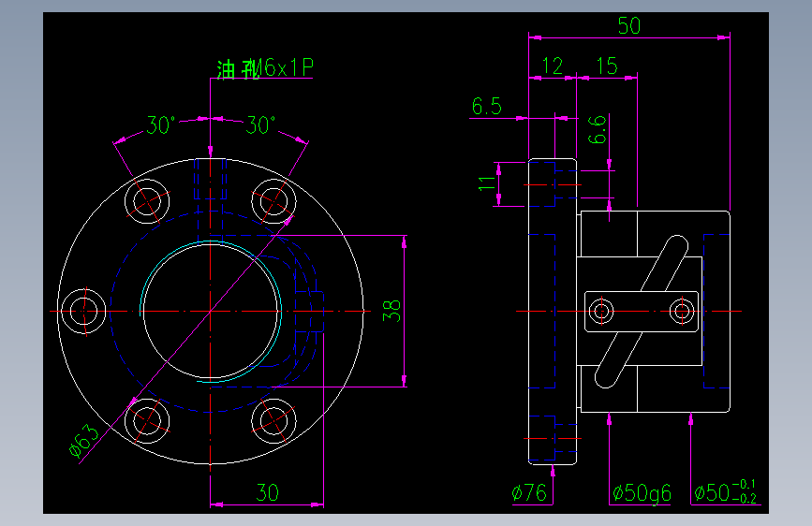The width and height of the screenshot is (812, 526).
Task: Pick the lower-left bolt hole on flange
Action: click(147, 421)
